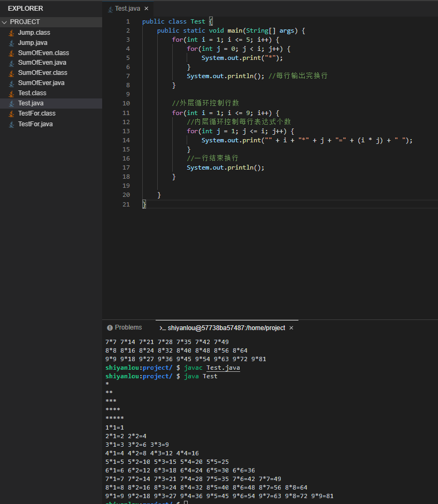Click the main method declaration line
This screenshot has width=438, height=504.
(x=231, y=31)
